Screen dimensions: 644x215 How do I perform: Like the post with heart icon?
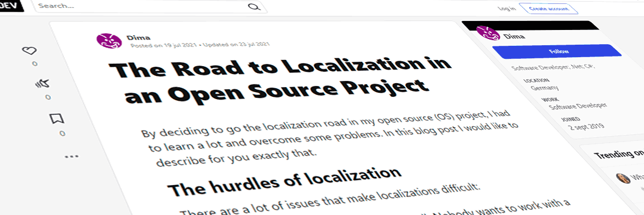point(29,50)
